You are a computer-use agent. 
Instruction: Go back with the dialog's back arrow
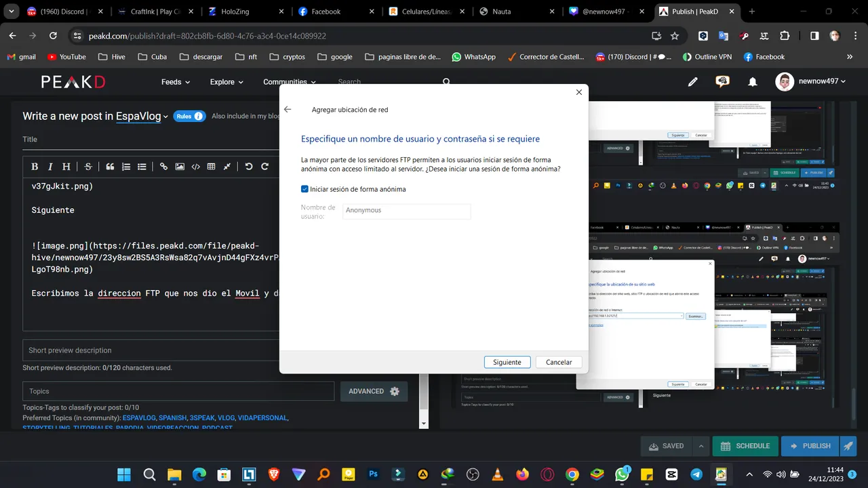point(288,109)
